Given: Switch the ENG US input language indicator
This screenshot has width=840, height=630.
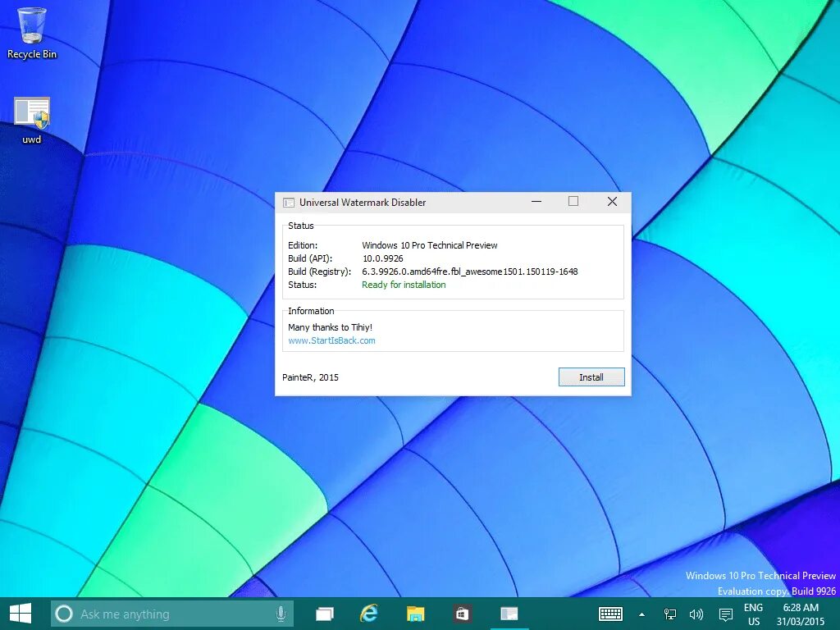Looking at the screenshot, I should tap(753, 614).
